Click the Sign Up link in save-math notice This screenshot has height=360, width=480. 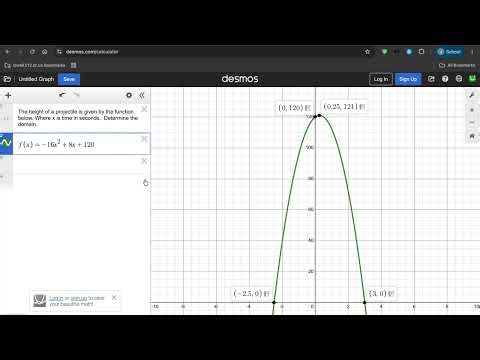point(79,298)
